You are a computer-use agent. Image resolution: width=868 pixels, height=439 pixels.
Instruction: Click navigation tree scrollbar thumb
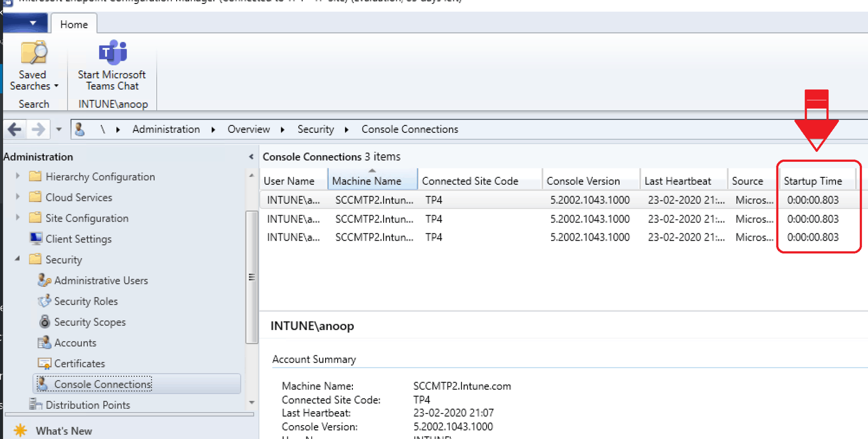[251, 277]
